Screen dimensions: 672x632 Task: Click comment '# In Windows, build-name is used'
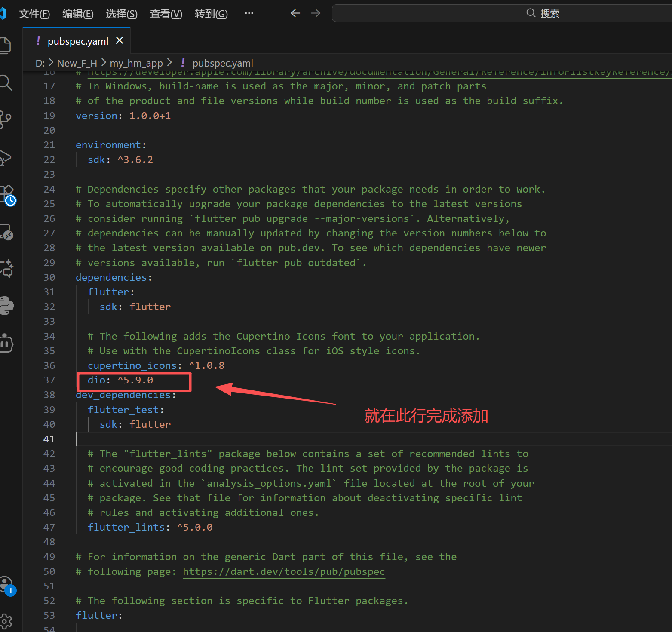coord(281,86)
